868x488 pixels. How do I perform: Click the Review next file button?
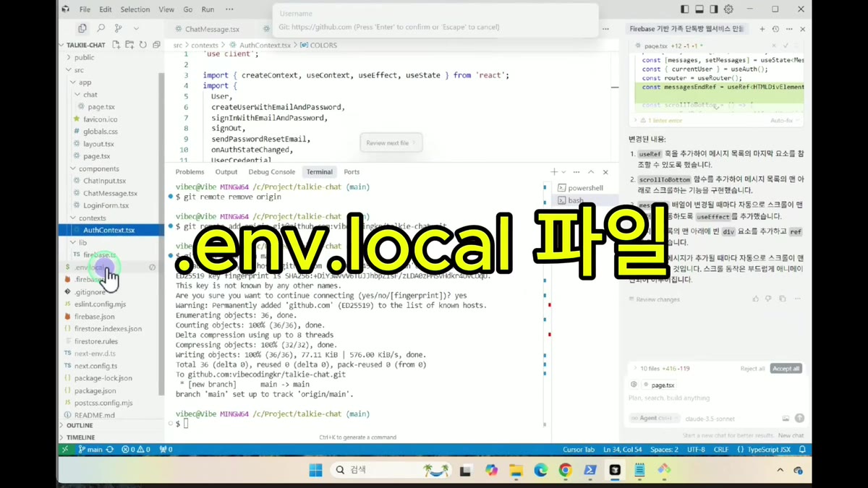(391, 143)
